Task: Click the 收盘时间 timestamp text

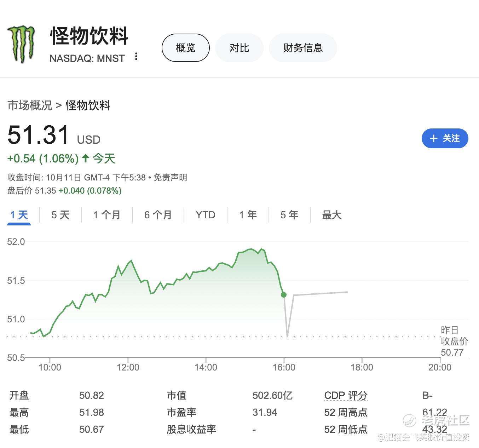Action: [x=76, y=178]
